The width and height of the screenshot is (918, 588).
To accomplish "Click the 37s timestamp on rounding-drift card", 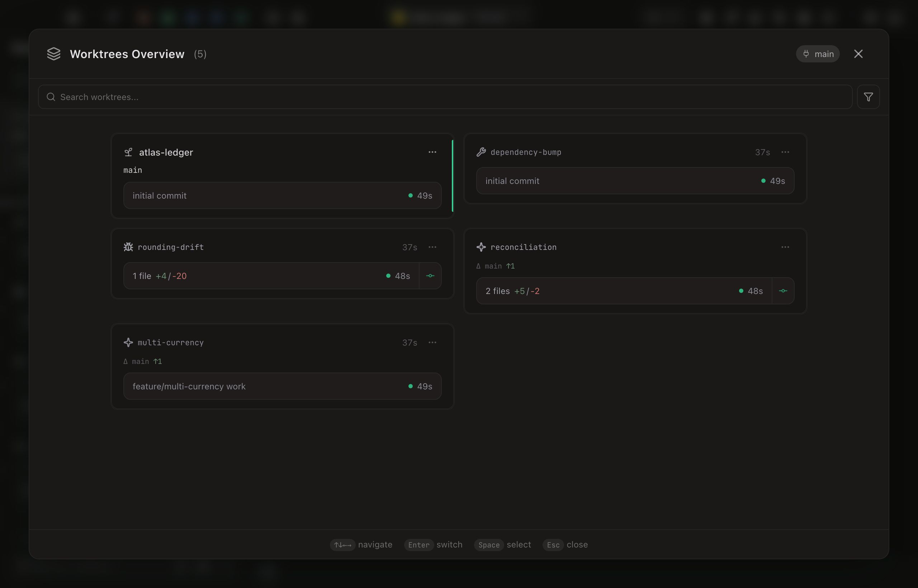I will 410,247.
